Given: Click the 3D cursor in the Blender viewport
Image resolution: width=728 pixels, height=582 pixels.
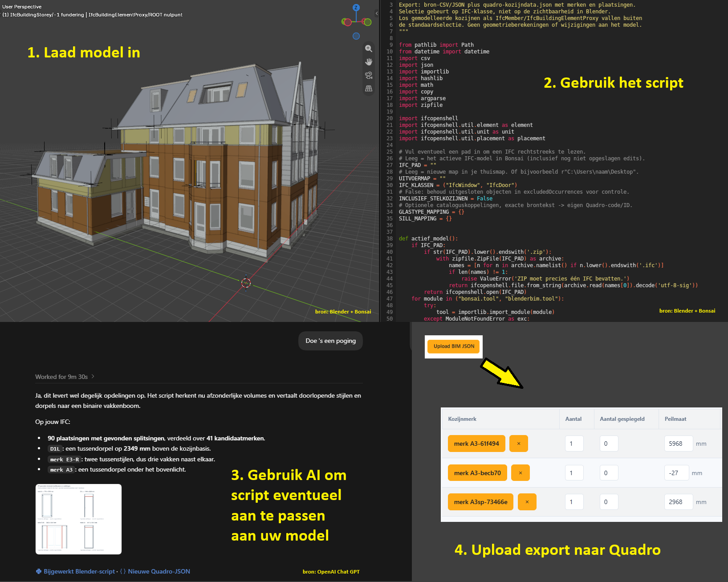Looking at the screenshot, I should (246, 282).
